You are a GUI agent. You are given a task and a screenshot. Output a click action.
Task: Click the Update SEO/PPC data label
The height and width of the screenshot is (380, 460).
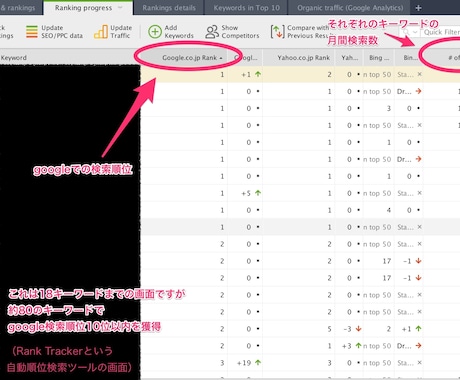(62, 32)
